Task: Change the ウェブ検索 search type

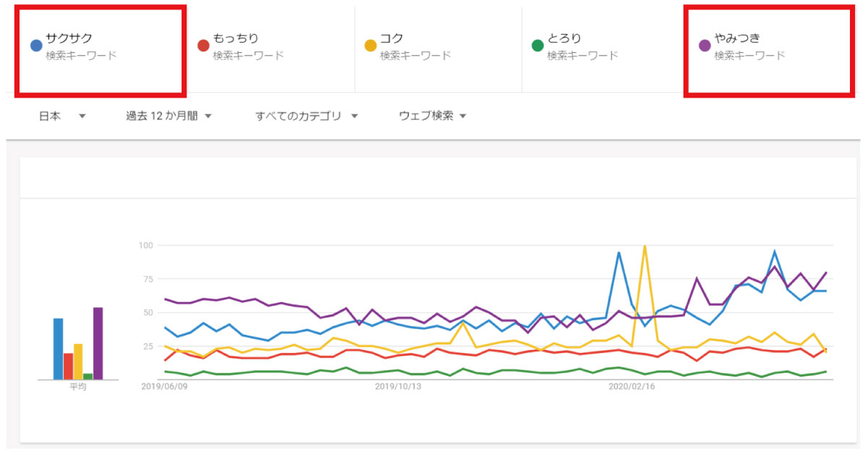Action: coord(433,116)
